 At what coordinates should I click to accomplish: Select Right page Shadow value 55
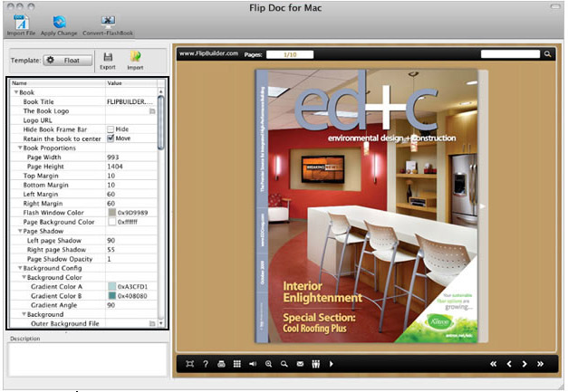(x=111, y=250)
